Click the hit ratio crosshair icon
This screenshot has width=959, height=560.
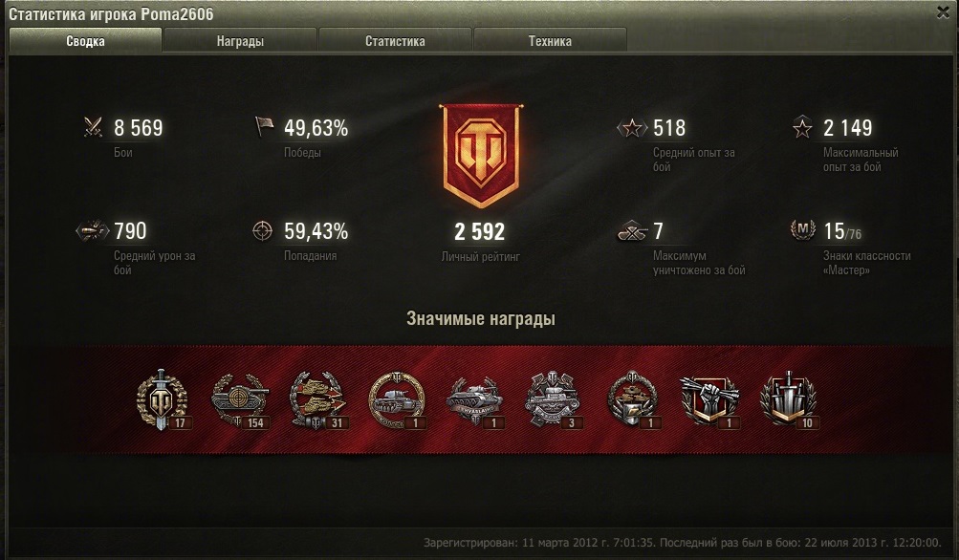tap(262, 230)
